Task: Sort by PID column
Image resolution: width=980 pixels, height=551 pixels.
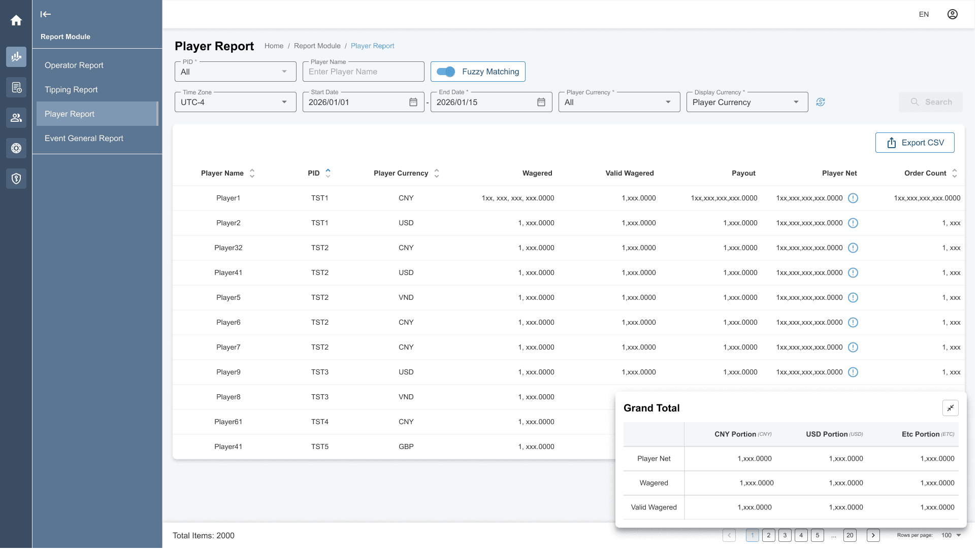Action: tap(330, 174)
